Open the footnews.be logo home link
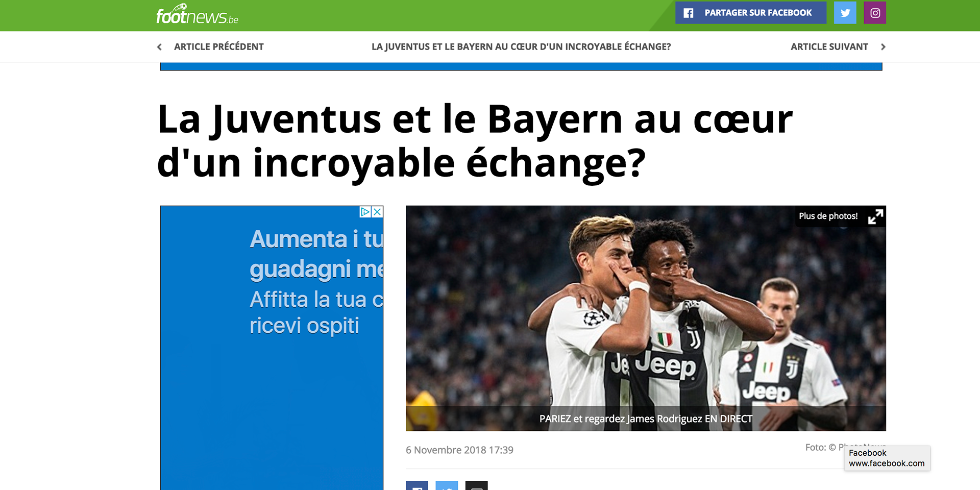This screenshot has height=490, width=980. 197,14
